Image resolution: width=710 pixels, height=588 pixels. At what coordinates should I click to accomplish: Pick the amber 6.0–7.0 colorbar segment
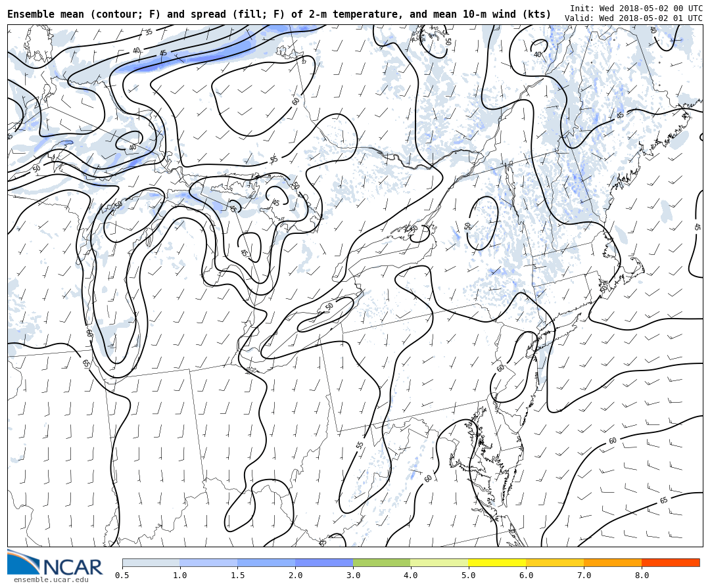pyautogui.click(x=555, y=563)
